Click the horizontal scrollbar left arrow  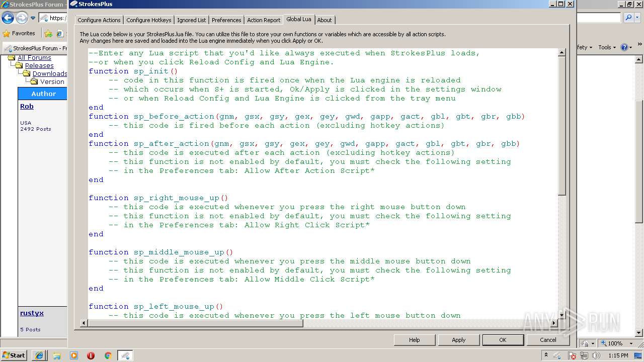(84, 323)
